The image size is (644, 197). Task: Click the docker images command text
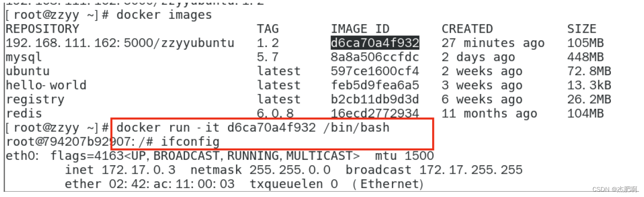[164, 15]
